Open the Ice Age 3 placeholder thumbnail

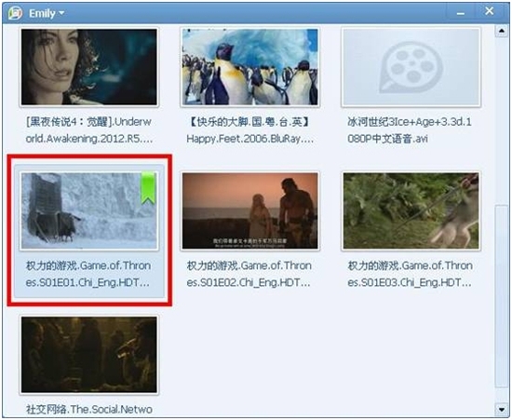[411, 67]
